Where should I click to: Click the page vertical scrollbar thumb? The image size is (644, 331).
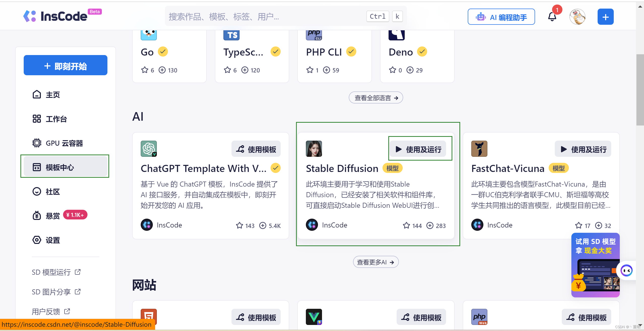(x=640, y=90)
